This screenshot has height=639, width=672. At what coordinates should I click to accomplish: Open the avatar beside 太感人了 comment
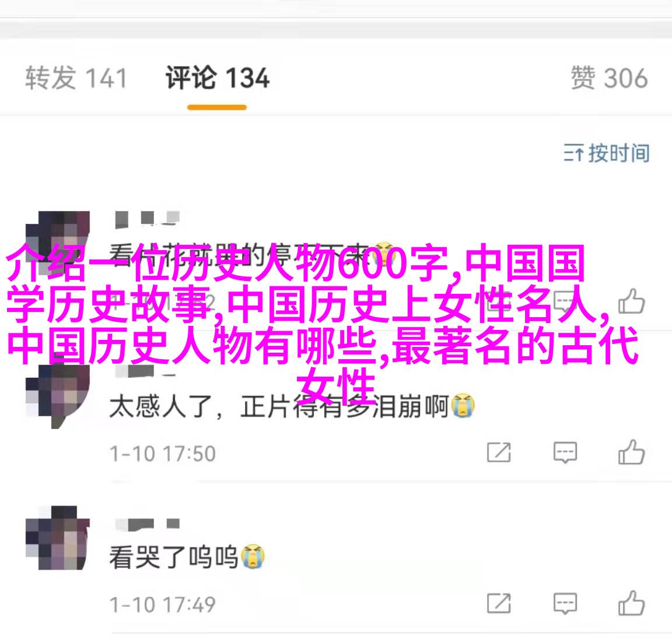(x=57, y=396)
